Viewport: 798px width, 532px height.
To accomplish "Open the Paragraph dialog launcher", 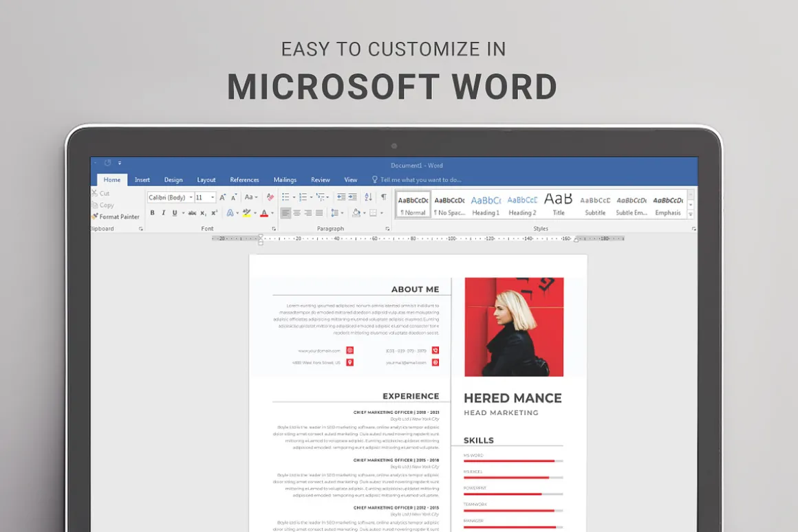I will [387, 229].
